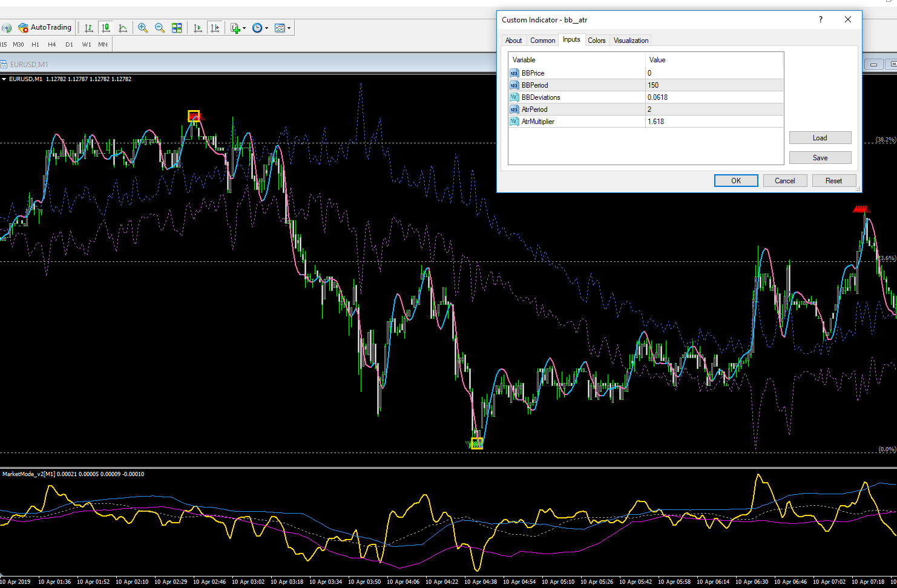Switch chart to bar chart mode
The width and height of the screenshot is (897, 588).
tap(89, 28)
